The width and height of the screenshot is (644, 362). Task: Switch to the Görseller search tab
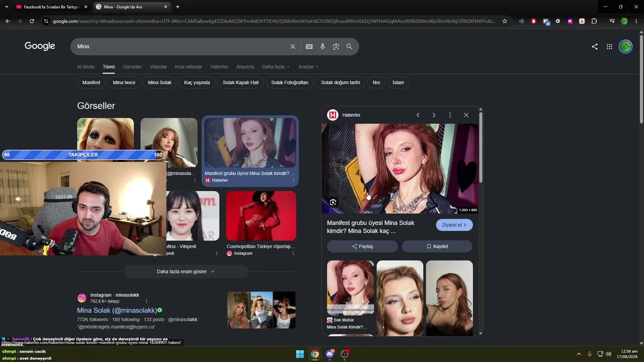coord(132,67)
